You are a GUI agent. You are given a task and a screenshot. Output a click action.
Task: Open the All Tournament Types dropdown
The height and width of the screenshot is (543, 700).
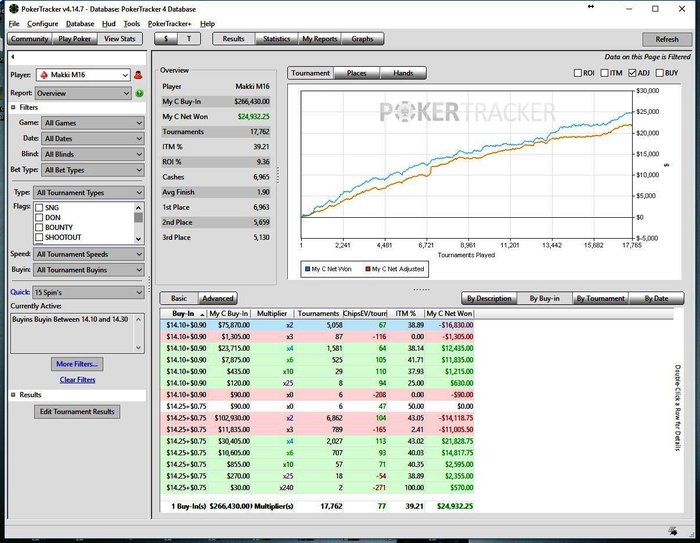pyautogui.click(x=89, y=192)
